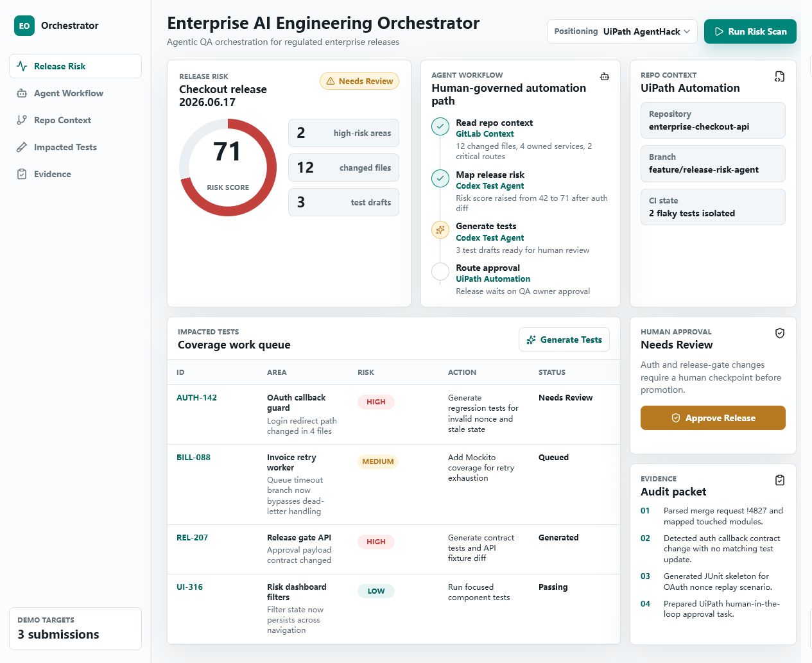Go to Agent Workflow in the sidebar
The width and height of the screenshot is (812, 663).
[75, 93]
